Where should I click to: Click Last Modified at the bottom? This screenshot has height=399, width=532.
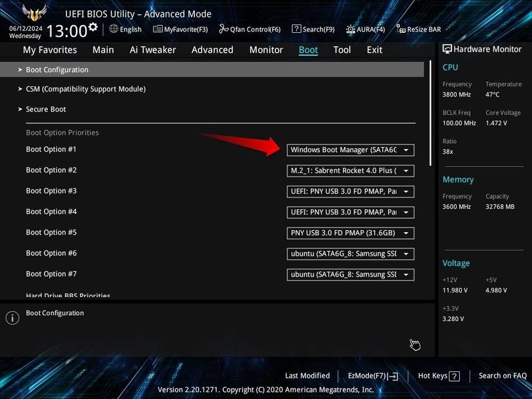(x=308, y=376)
